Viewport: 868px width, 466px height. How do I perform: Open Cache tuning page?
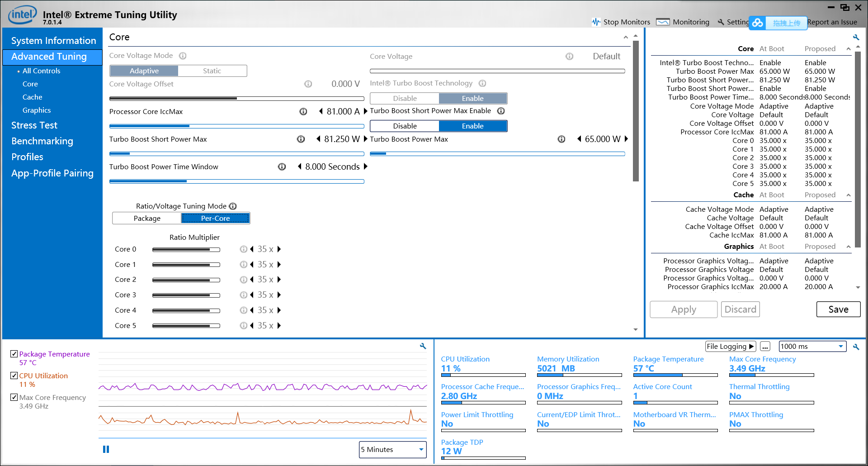click(32, 97)
